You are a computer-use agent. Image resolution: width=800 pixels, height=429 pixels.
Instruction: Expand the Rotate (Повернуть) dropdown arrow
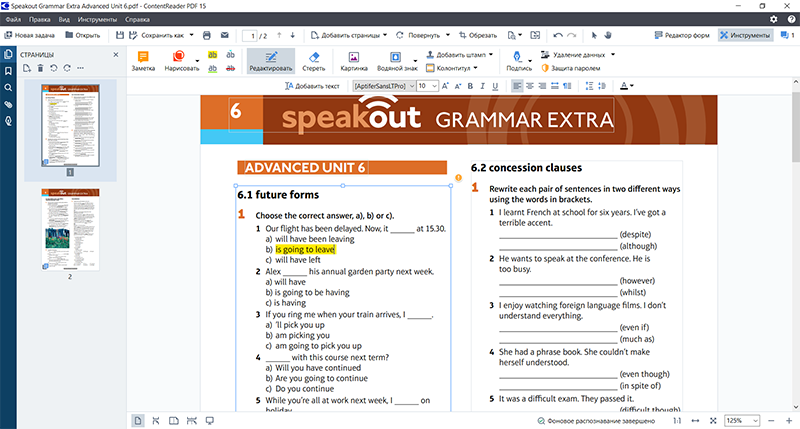[448, 35]
